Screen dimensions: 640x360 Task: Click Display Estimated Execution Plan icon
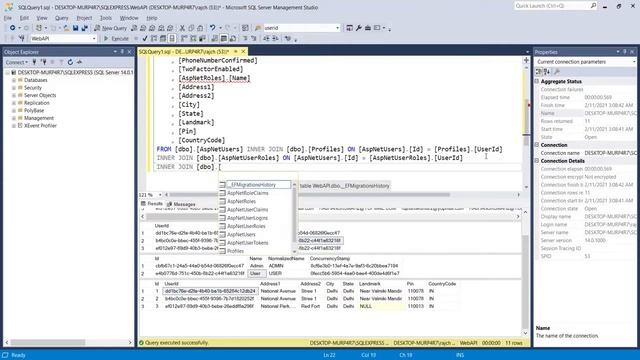tap(154, 38)
